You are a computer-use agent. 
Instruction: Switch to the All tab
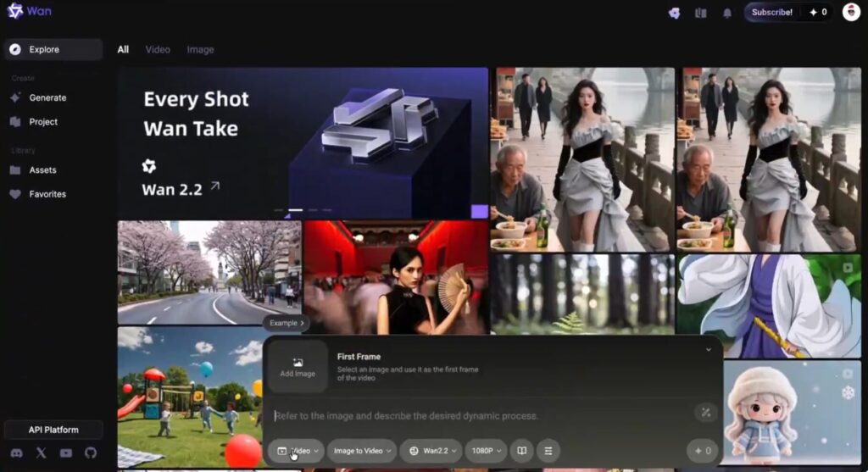coord(123,49)
